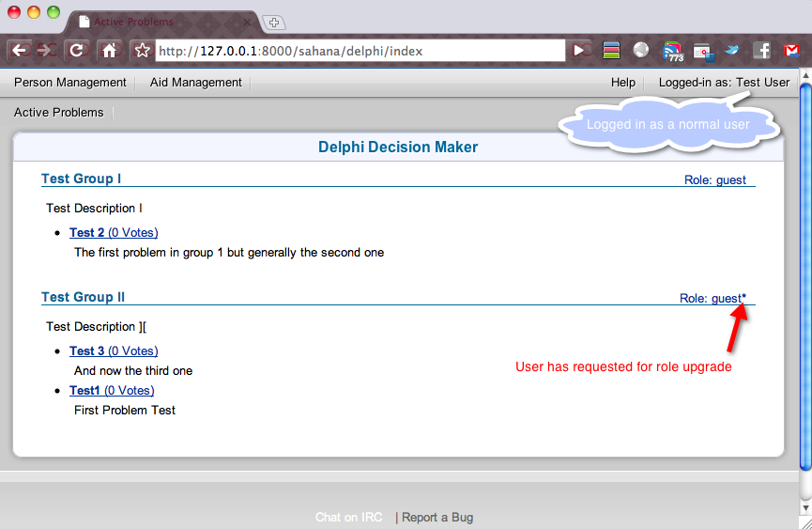This screenshot has height=529, width=812.
Task: Open the Person Management menu
Action: point(70,83)
